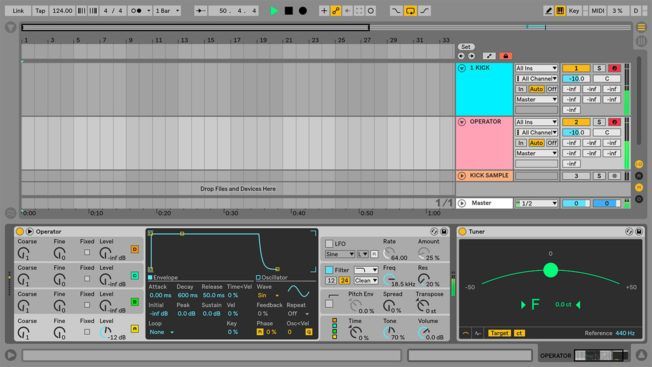Unfold the Master track

(x=462, y=203)
